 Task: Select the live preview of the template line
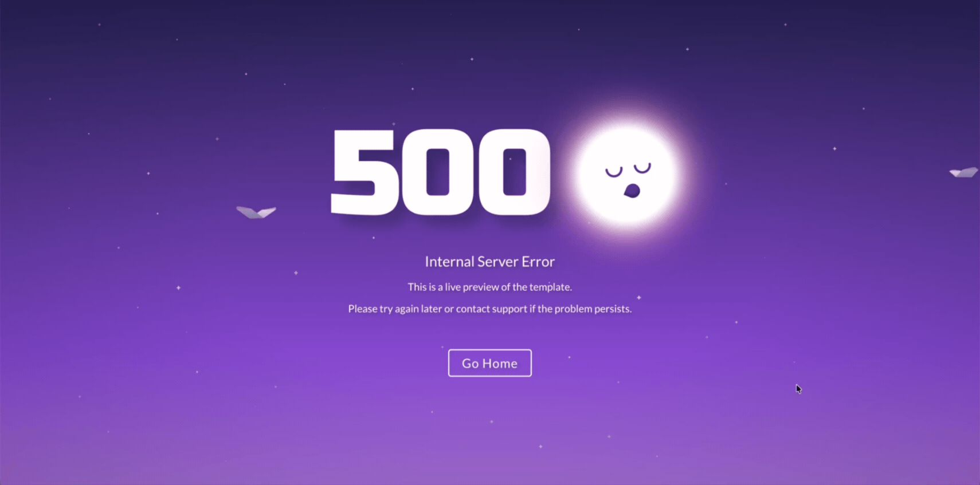pos(489,287)
